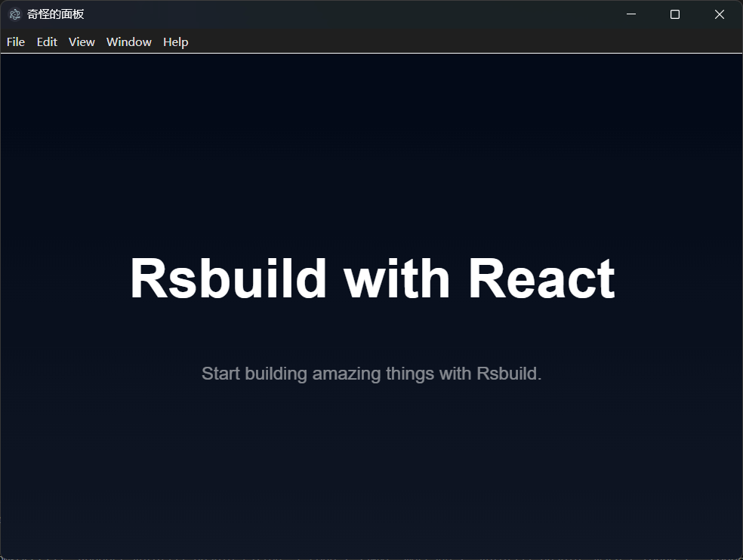
Task: Click the word "with" in the large heading
Action: [x=397, y=279]
